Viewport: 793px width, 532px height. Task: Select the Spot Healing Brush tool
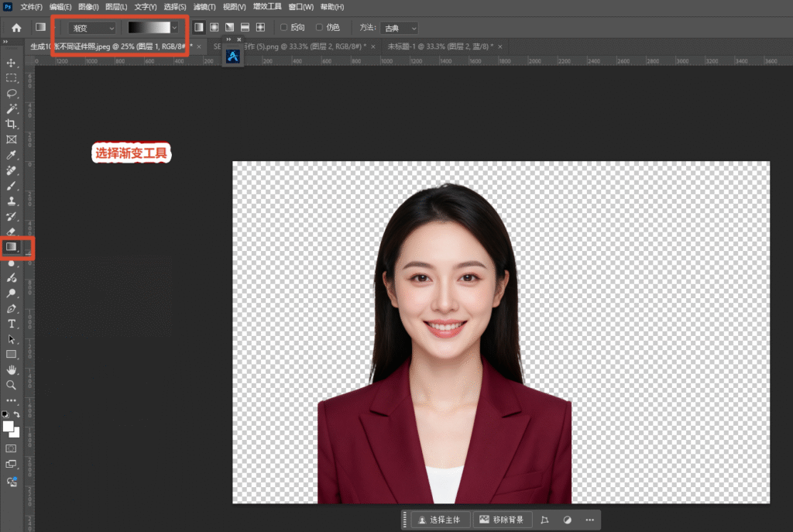tap(11, 170)
